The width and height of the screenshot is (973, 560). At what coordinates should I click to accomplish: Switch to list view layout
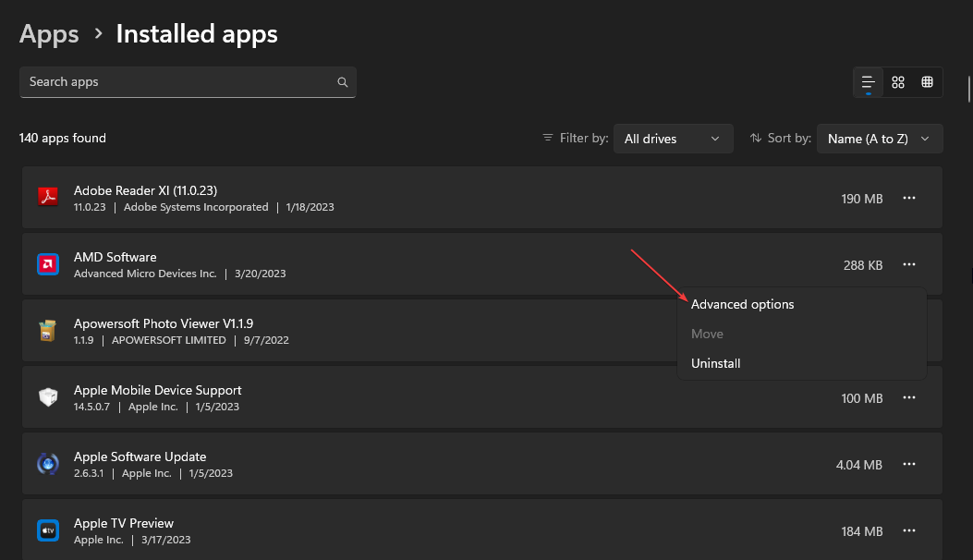pyautogui.click(x=868, y=82)
